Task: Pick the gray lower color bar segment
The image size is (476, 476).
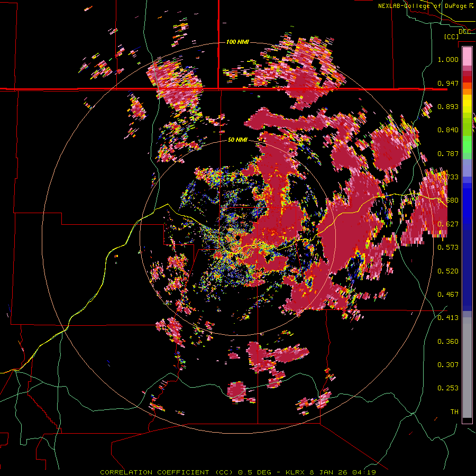Action: pyautogui.click(x=467, y=368)
